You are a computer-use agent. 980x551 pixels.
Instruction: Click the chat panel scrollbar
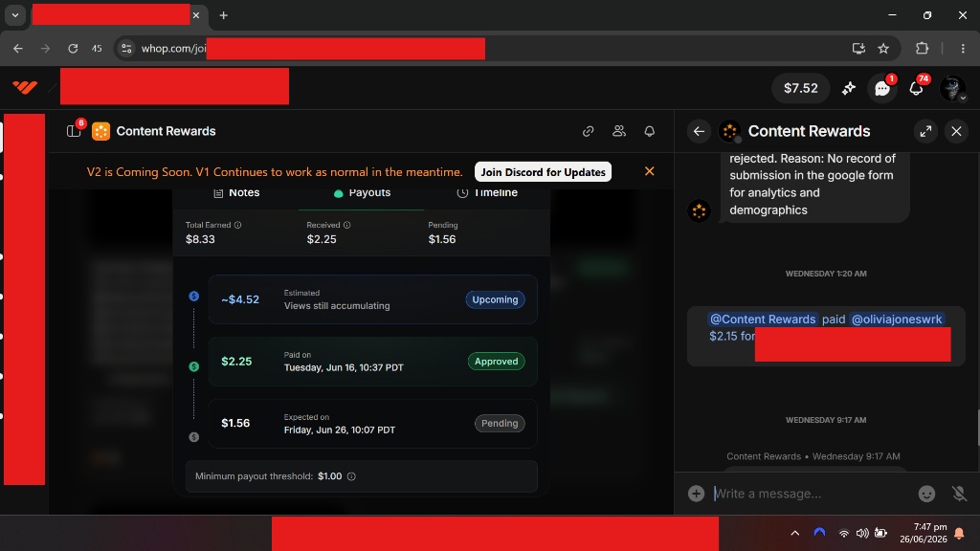pos(977,428)
